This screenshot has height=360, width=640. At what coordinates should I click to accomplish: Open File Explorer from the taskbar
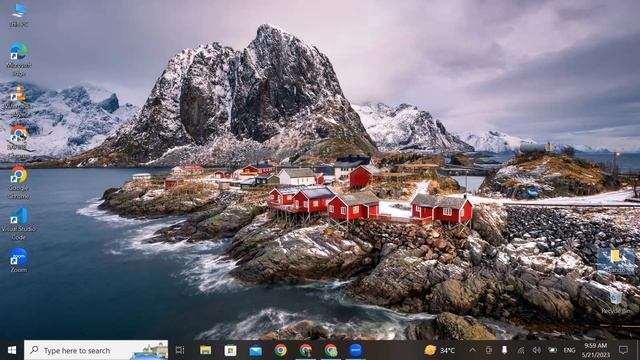tap(205, 350)
